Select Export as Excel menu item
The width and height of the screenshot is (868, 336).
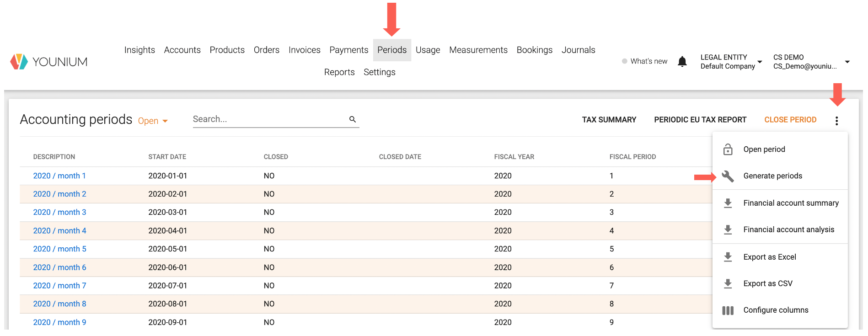pos(780,257)
